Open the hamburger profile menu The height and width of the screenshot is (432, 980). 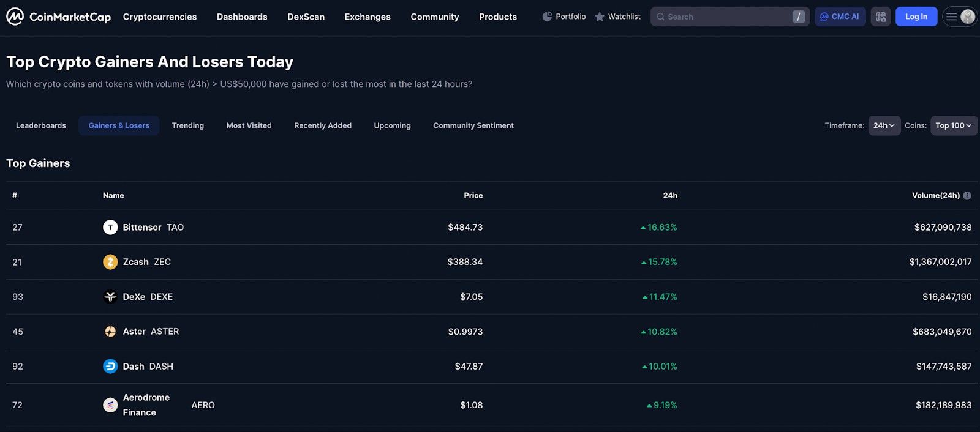(951, 17)
